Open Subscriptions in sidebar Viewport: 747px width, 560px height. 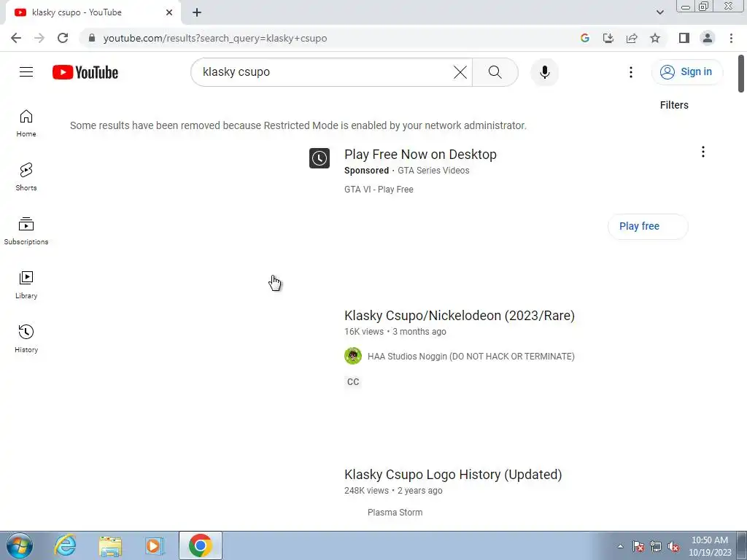26,231
